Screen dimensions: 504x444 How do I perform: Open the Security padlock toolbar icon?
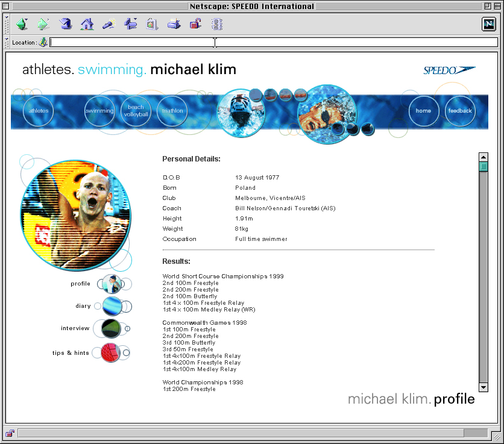coord(195,24)
